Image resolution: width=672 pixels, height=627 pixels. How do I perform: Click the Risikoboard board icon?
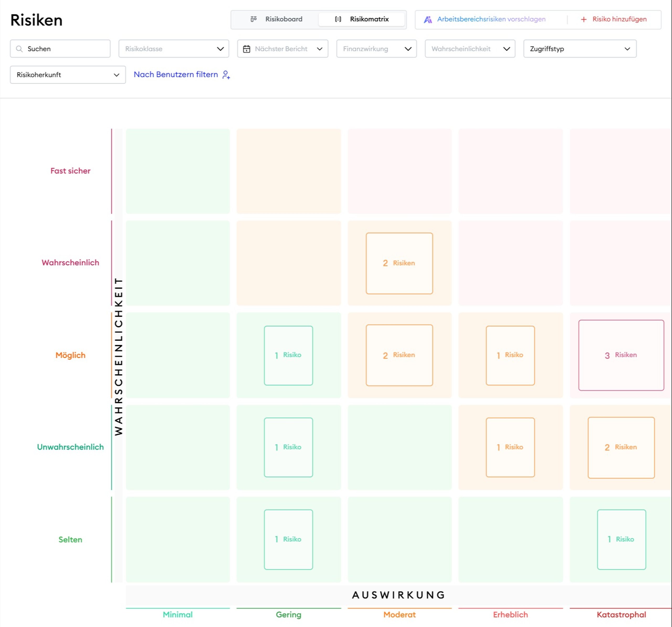254,19
